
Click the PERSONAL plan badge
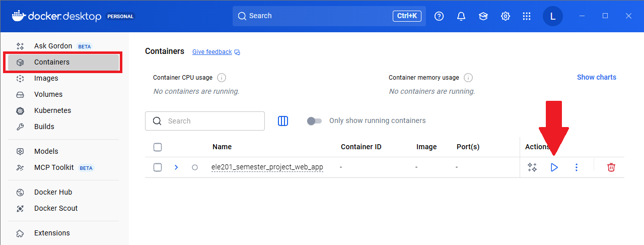tap(120, 16)
